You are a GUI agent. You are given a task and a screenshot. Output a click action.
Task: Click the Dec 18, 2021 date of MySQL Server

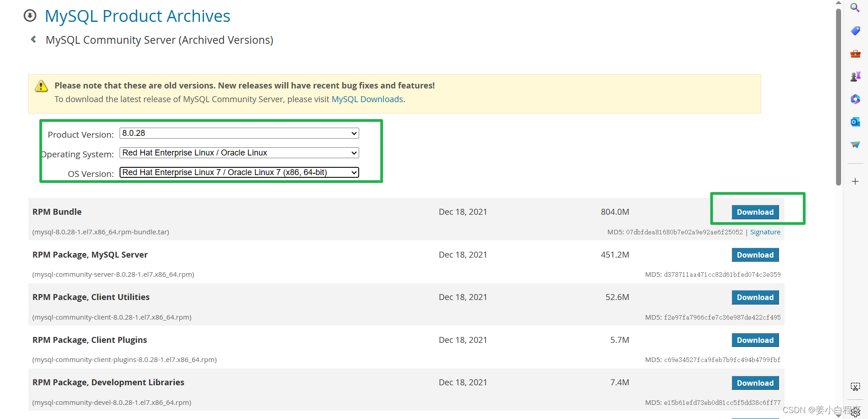coord(463,255)
